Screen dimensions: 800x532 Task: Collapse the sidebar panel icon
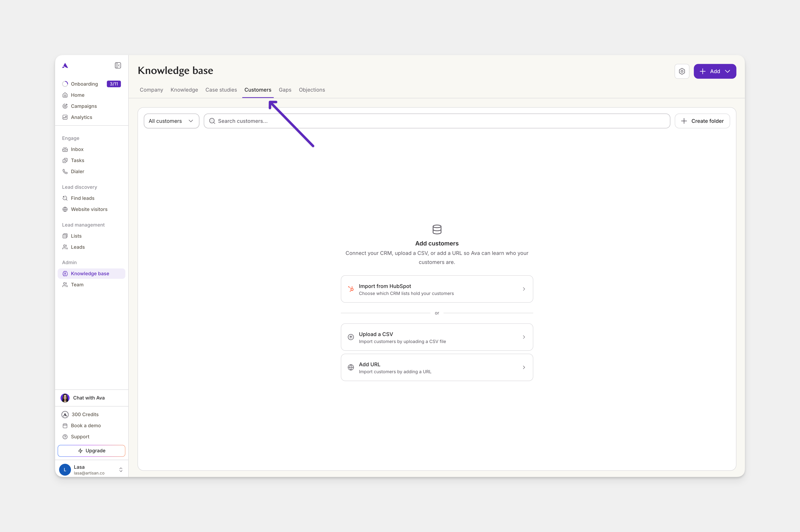118,66
